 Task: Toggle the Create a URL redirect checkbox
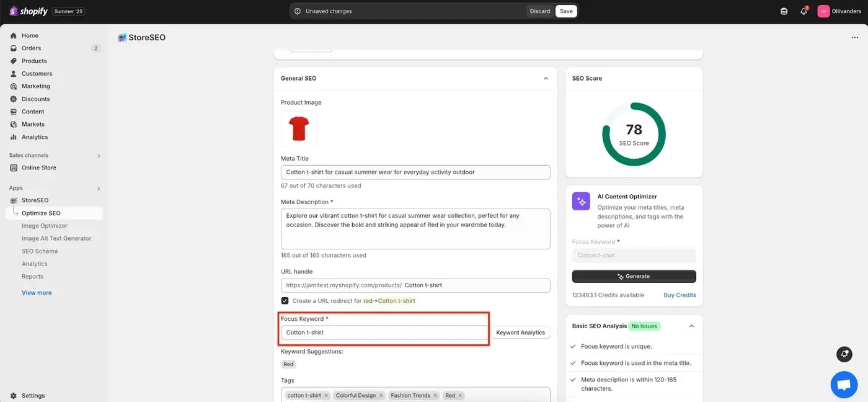point(285,300)
